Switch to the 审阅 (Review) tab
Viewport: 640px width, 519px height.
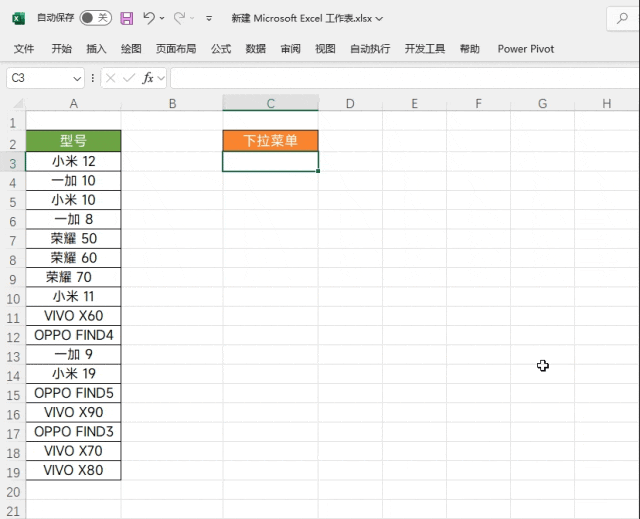click(290, 49)
